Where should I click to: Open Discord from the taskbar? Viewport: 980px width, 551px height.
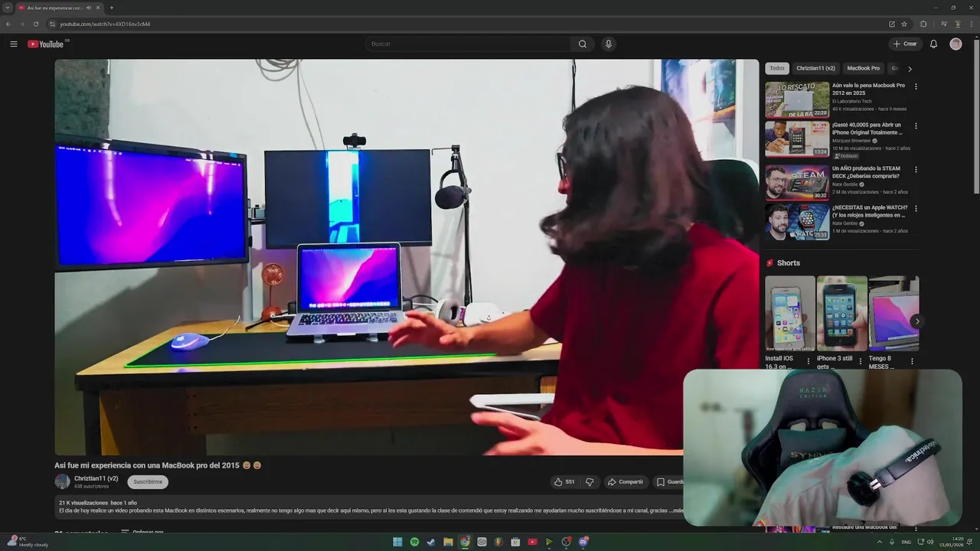(x=583, y=542)
